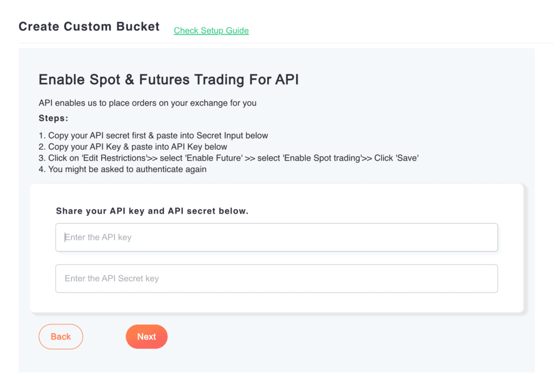
Task: Open the Check Setup Guide link
Action: click(211, 30)
